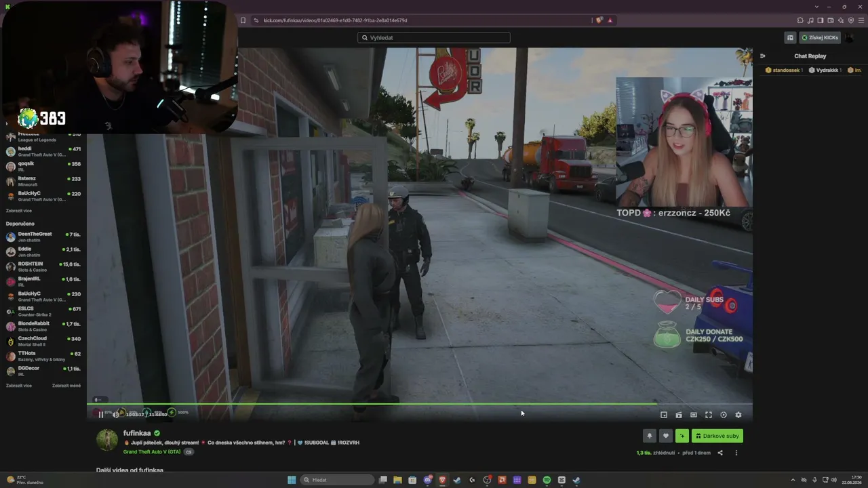Screen dimensions: 868x488
Task: Collapse recommended list with Zobrazit méně
Action: (66, 386)
